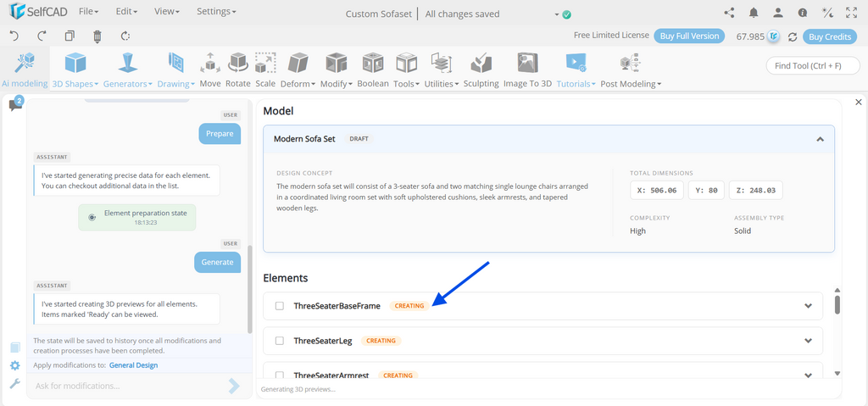
Task: Open the settings gear in the left sidebar
Action: (15, 365)
